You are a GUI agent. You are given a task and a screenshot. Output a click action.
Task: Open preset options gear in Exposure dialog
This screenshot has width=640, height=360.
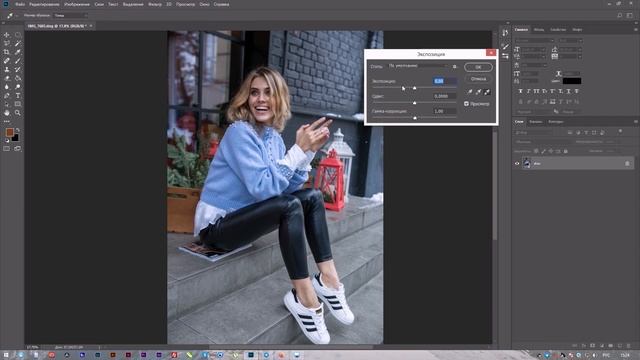(455, 66)
